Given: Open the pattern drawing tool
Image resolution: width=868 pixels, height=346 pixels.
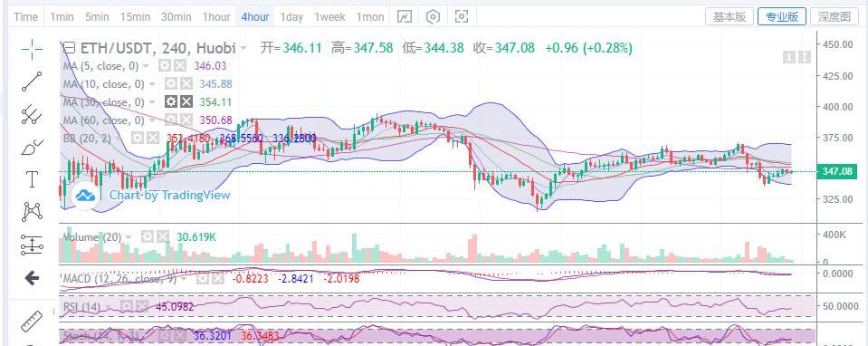Looking at the screenshot, I should pyautogui.click(x=32, y=211).
